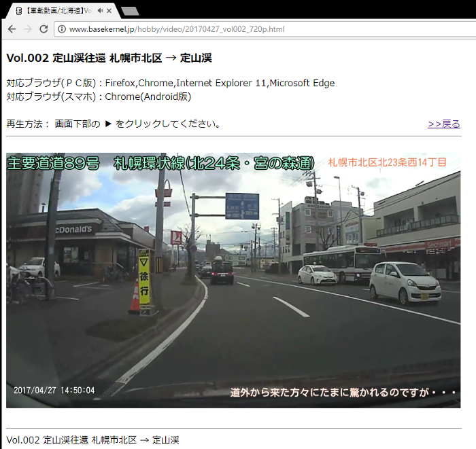
Task: Click the 再生方法 instruction text
Action: tap(114, 124)
